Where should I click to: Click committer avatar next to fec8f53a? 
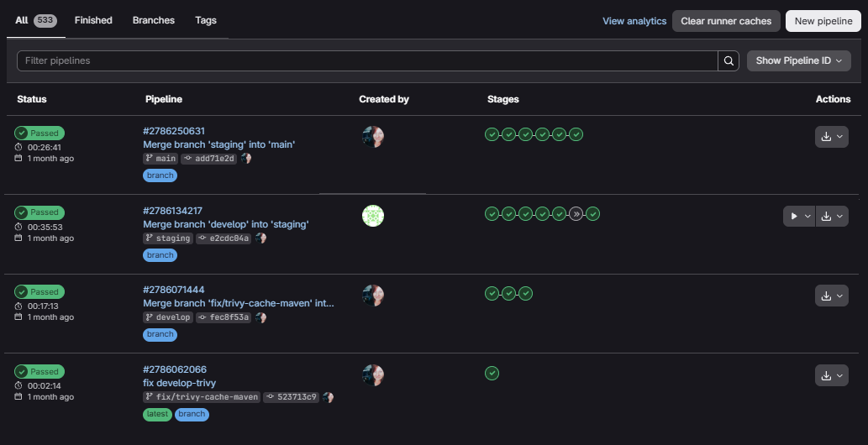pos(260,317)
